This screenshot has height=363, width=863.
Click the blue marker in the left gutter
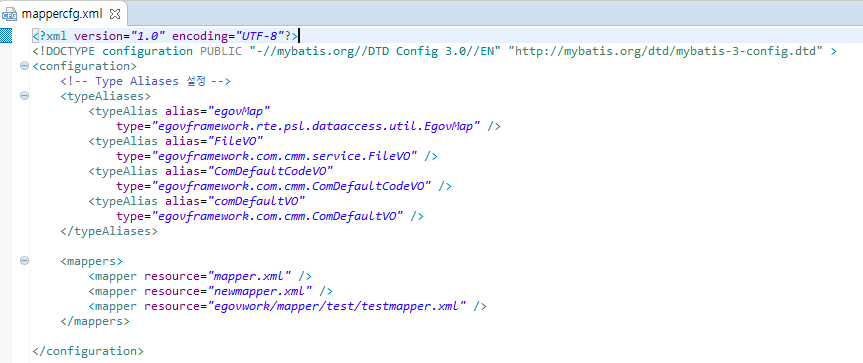(6, 36)
